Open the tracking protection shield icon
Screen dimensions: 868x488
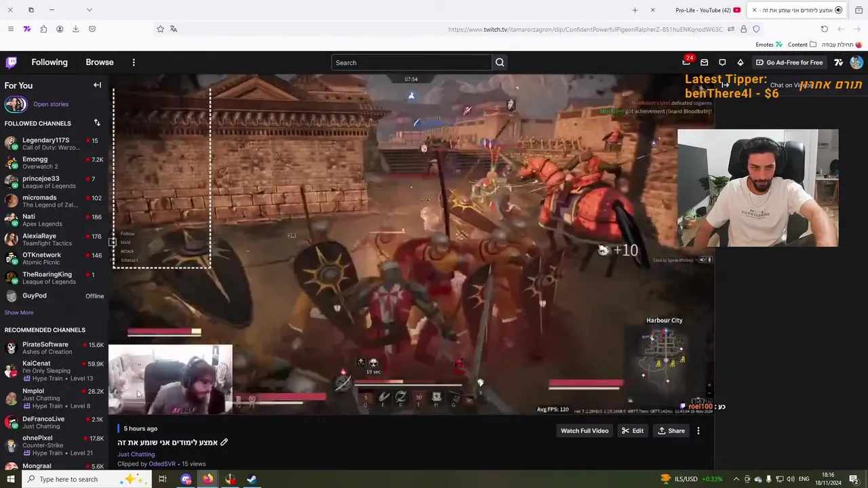tap(756, 29)
